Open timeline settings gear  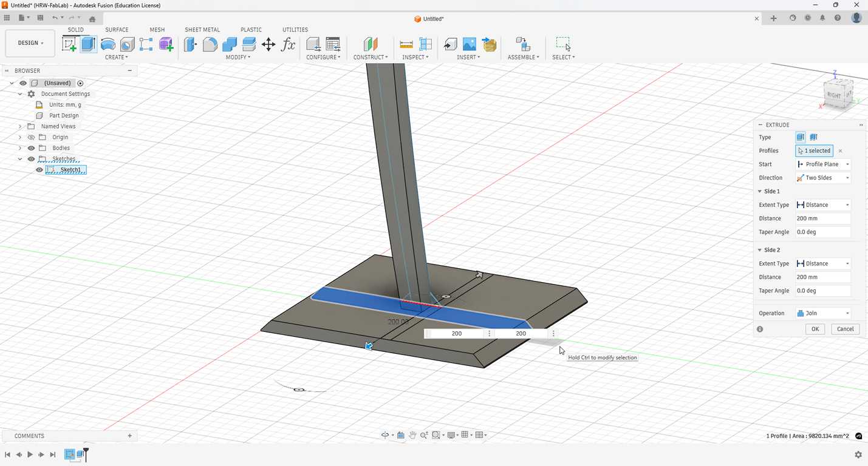coord(858,454)
